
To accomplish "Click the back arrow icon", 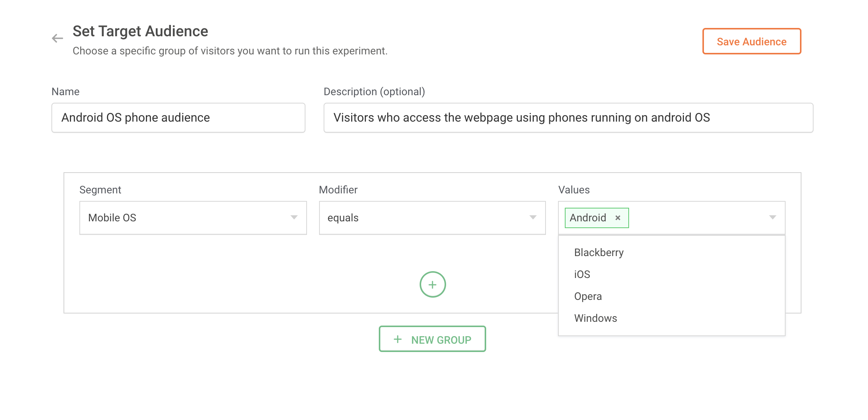I will pyautogui.click(x=57, y=38).
